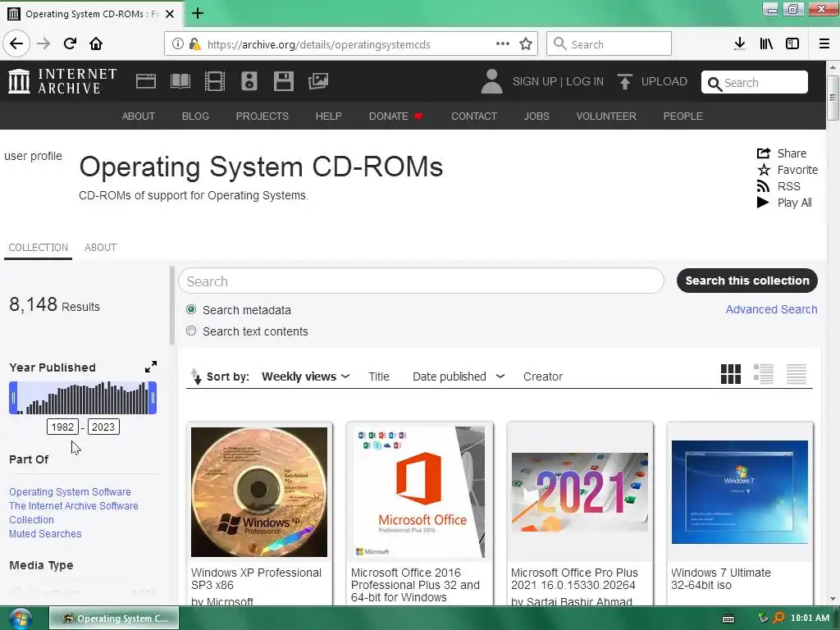Select the Search text contents radio button
Viewport: 840px width, 630px height.
[191, 331]
